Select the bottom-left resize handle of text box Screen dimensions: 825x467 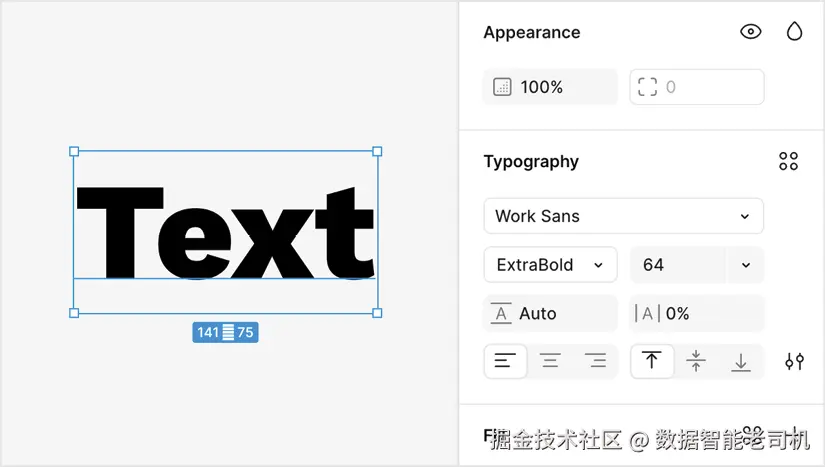74,313
